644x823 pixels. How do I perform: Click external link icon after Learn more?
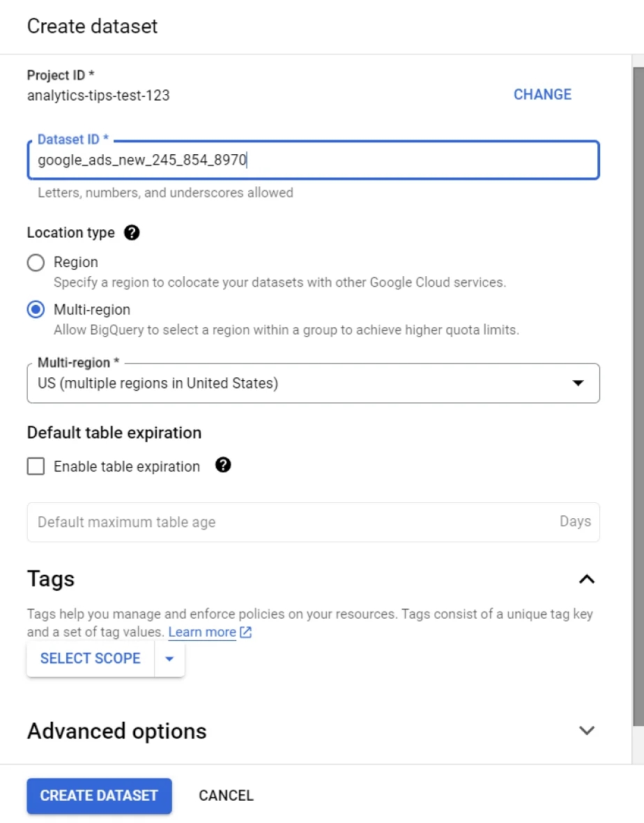click(245, 632)
